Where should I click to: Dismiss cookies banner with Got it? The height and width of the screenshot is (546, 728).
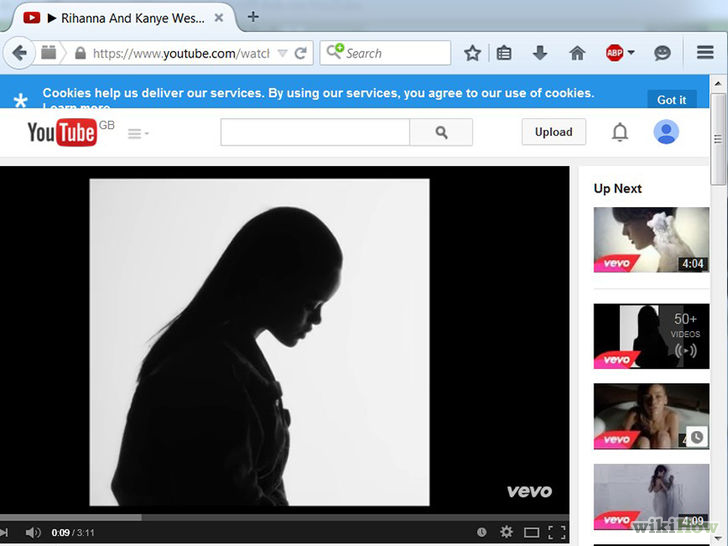[671, 99]
